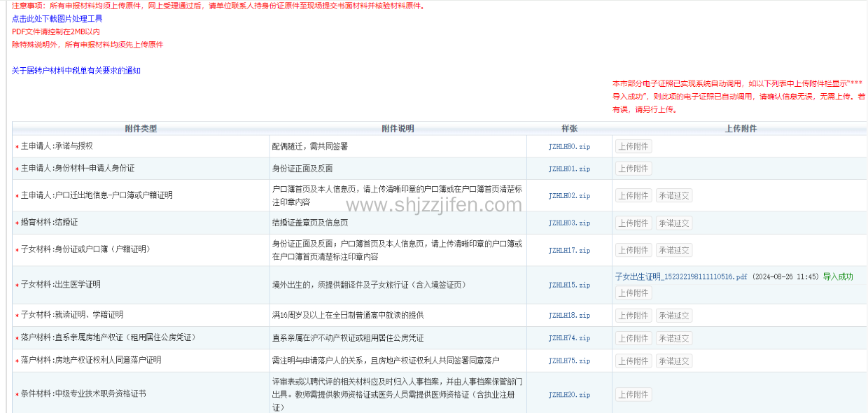Viewport: 868px width, 413px height.
Task: Click 上传附件 for 承诺与授权 row
Action: coord(633,147)
